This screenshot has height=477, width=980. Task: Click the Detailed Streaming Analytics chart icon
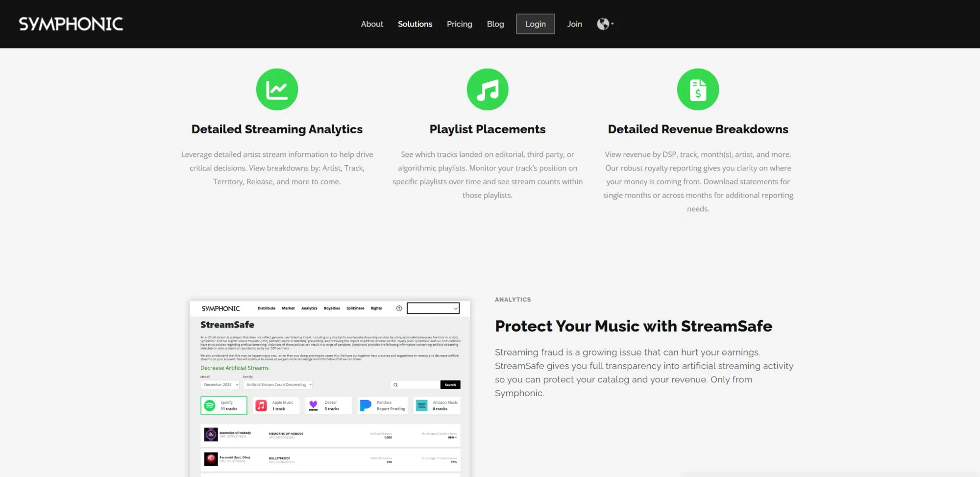[277, 89]
